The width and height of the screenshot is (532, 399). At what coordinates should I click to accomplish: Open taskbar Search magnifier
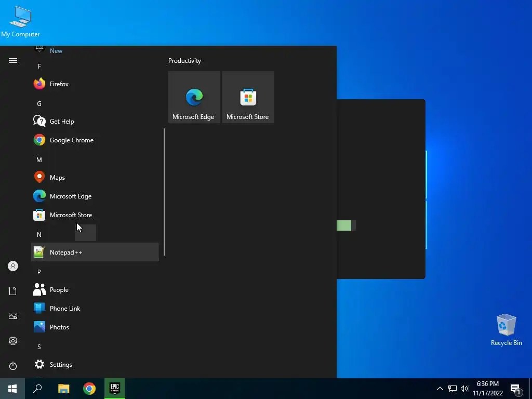pyautogui.click(x=37, y=389)
